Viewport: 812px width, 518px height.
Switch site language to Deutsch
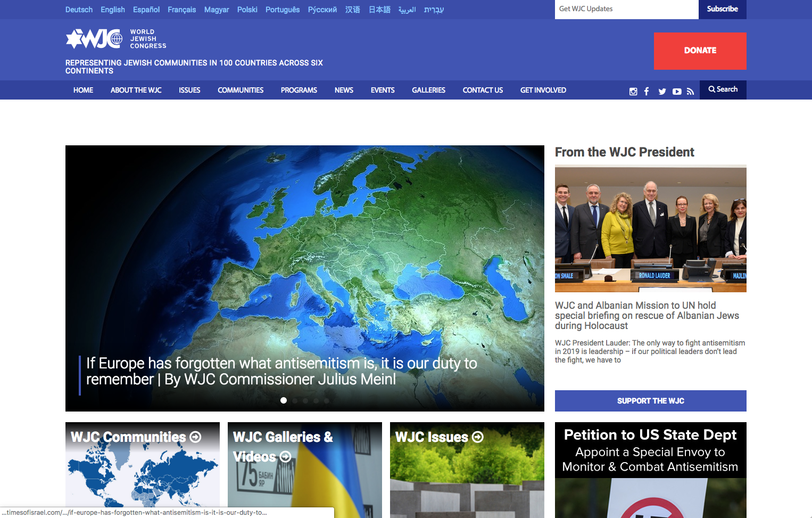(x=79, y=10)
